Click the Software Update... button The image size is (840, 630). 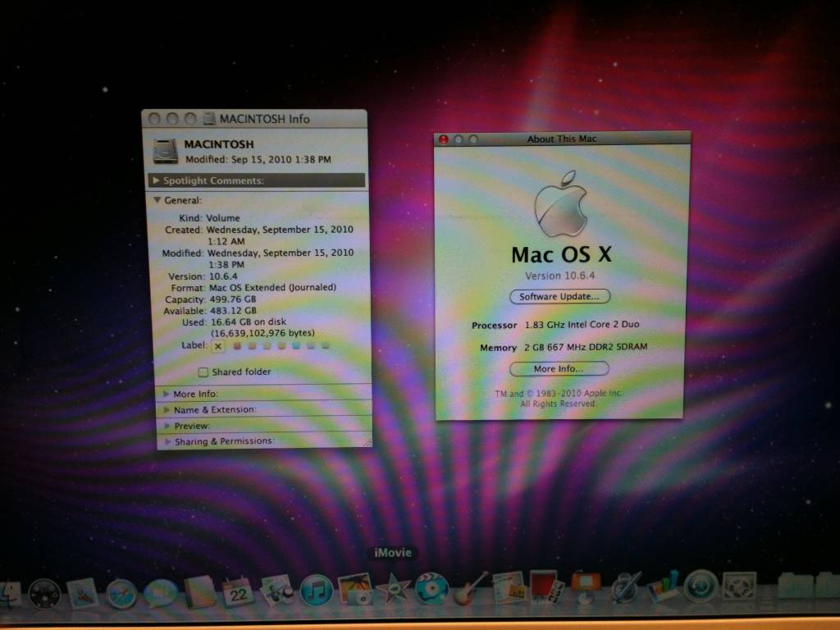pyautogui.click(x=559, y=296)
